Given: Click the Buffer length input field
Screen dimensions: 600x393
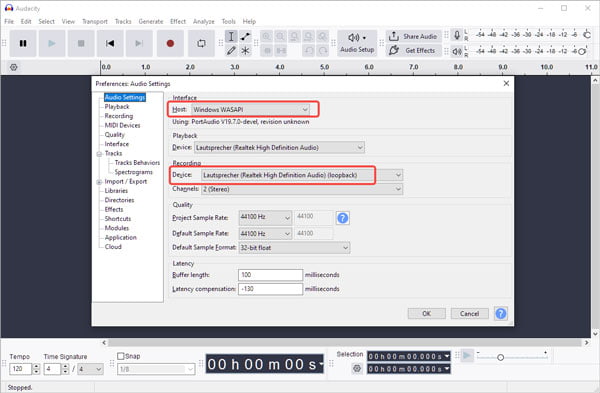Looking at the screenshot, I should (x=270, y=275).
